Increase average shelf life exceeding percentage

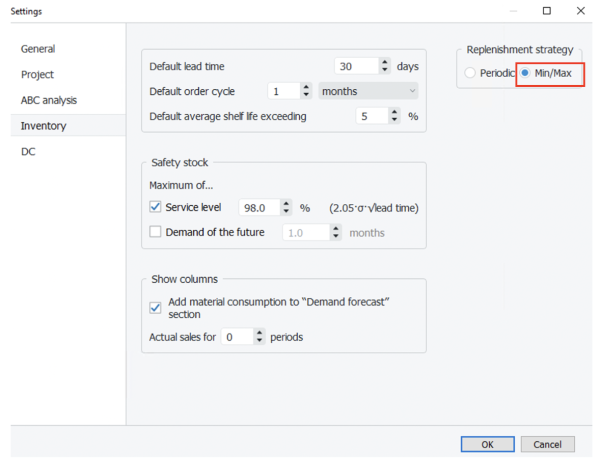pyautogui.click(x=392, y=112)
